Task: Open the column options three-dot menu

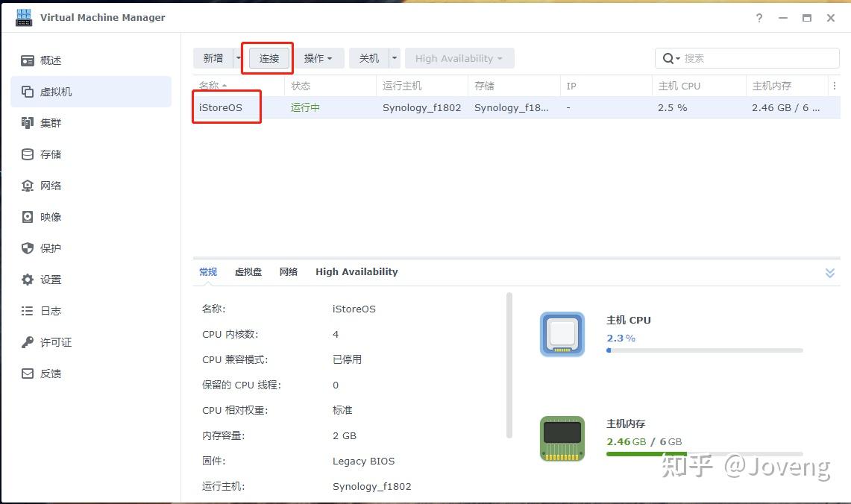Action: tap(834, 86)
